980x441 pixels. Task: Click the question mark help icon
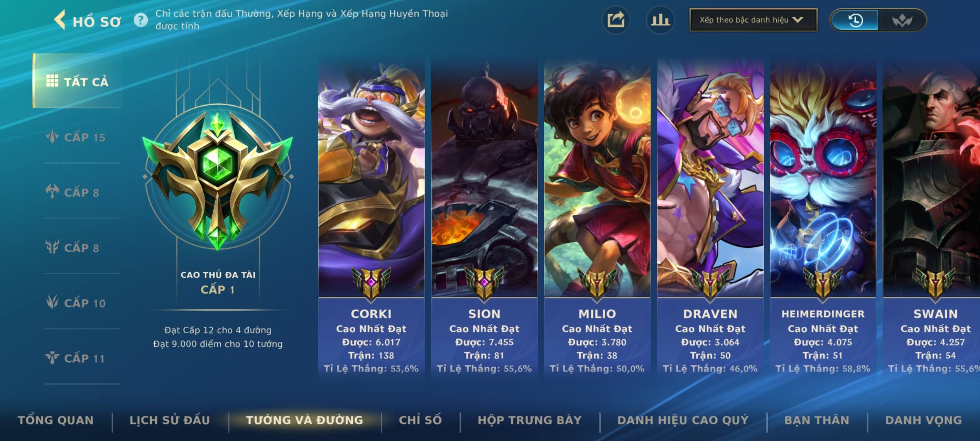pos(141,20)
